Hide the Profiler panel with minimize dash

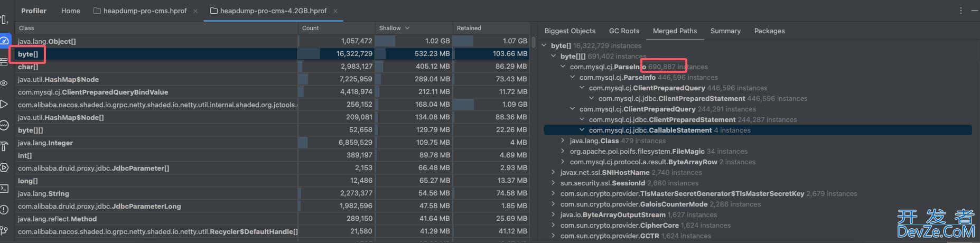pos(975,11)
